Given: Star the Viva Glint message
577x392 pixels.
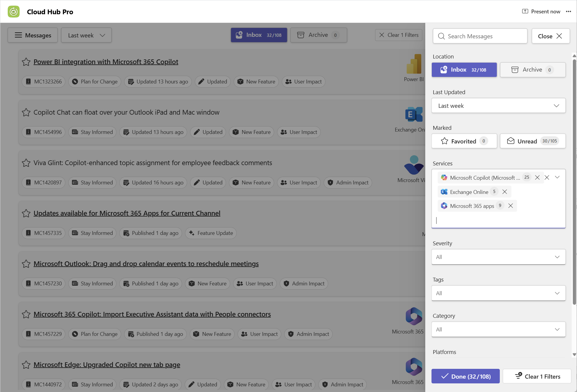Looking at the screenshot, I should click(26, 163).
